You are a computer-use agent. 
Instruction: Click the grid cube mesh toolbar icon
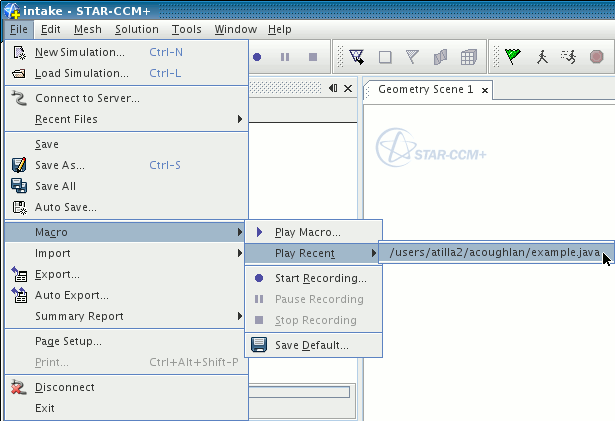tap(469, 57)
